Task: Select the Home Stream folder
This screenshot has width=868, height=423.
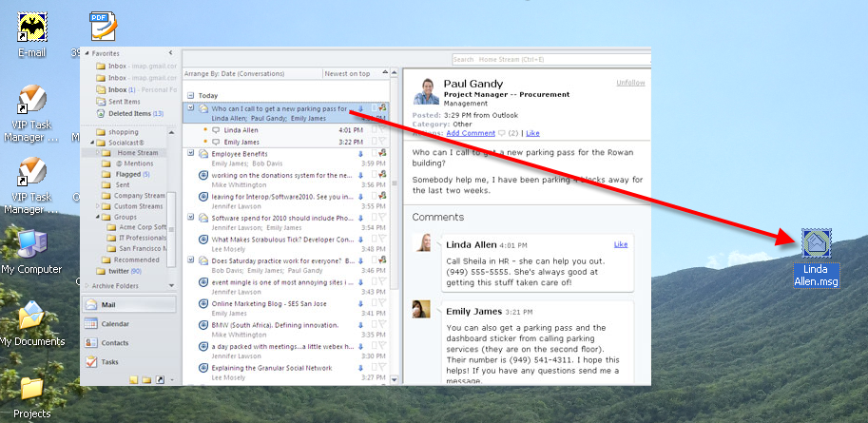Action: [137, 152]
